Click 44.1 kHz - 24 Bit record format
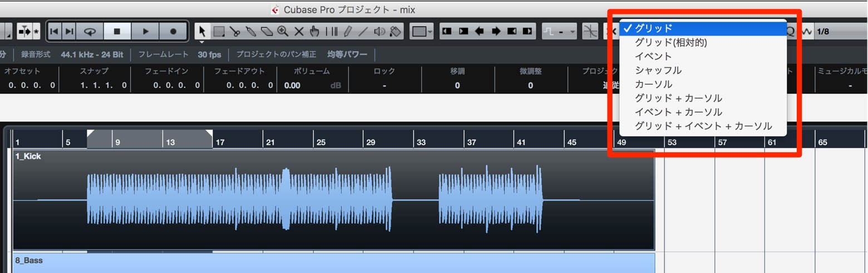Screen dimensions: 868x273 click(x=92, y=55)
